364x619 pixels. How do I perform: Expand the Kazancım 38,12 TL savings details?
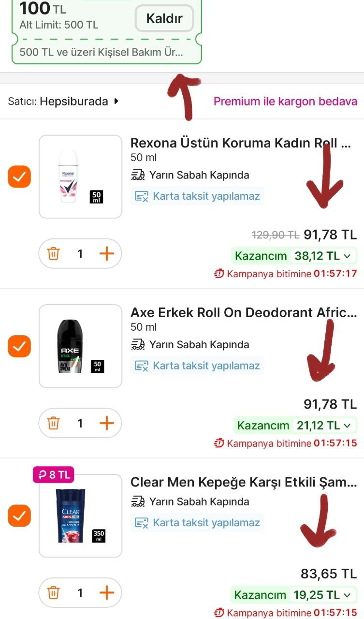point(294,255)
